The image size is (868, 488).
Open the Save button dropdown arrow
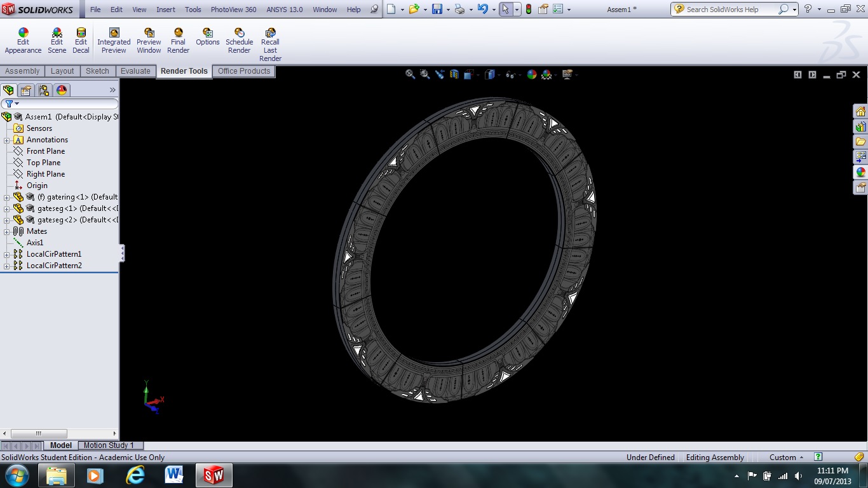448,10
